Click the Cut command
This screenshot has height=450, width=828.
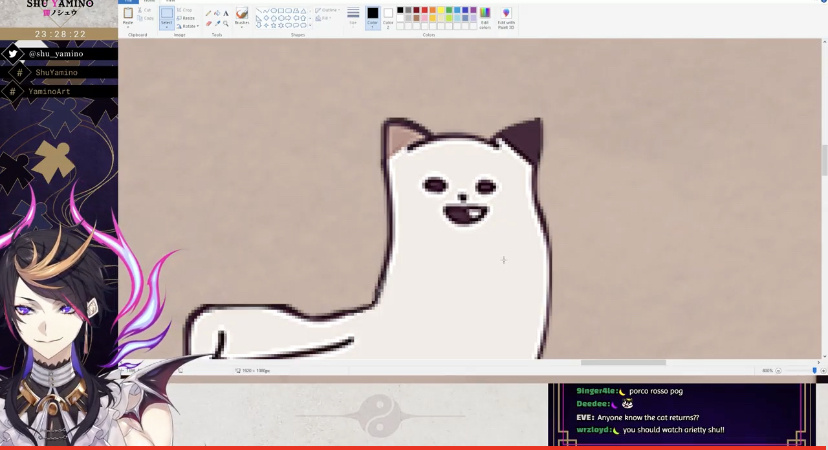[145, 10]
